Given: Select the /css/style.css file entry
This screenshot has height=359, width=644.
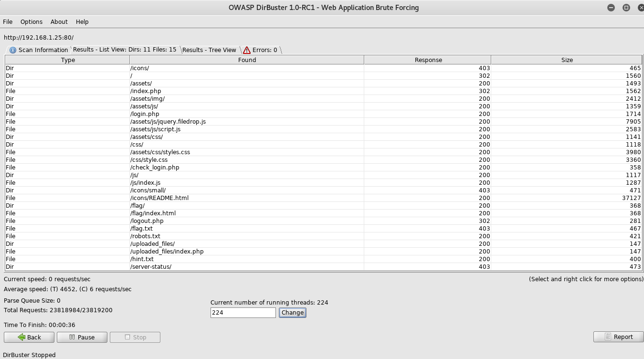Looking at the screenshot, I should (324, 160).
